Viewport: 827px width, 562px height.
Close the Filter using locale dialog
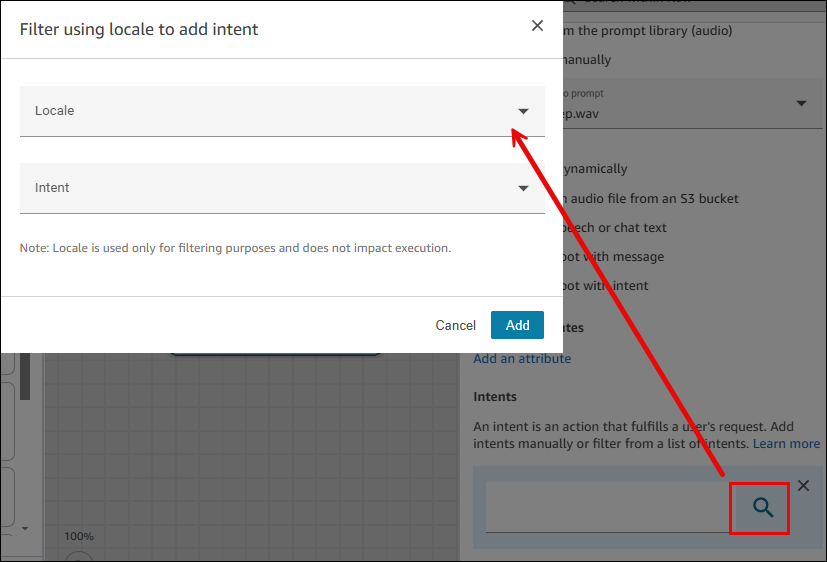tap(537, 27)
